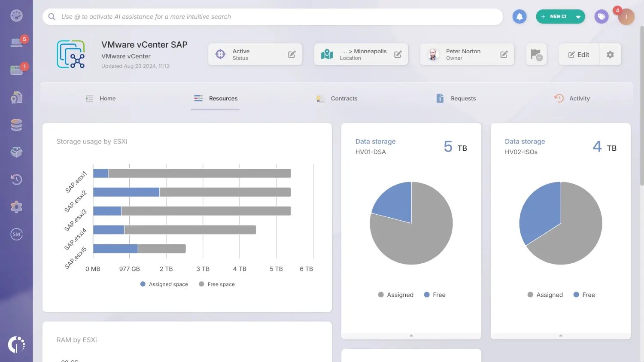Expand the HV02-ISOs data storage card
This screenshot has height=362, width=644.
tap(560, 336)
